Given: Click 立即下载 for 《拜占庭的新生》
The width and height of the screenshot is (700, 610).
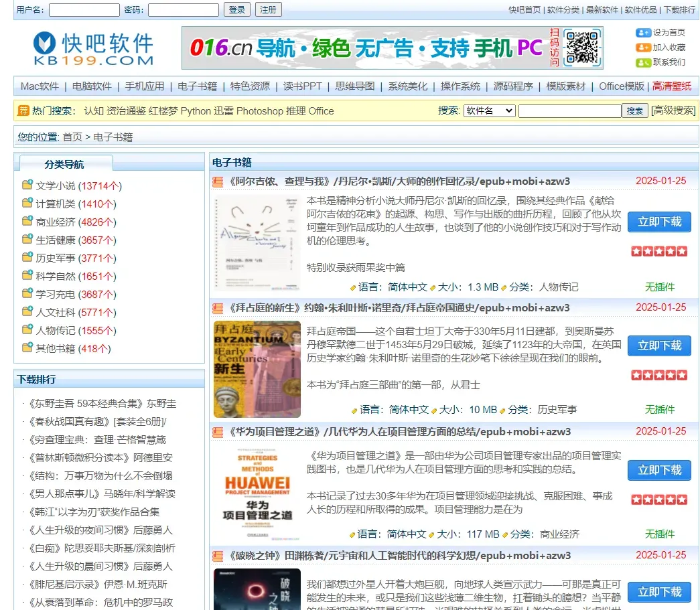Looking at the screenshot, I should point(659,346).
